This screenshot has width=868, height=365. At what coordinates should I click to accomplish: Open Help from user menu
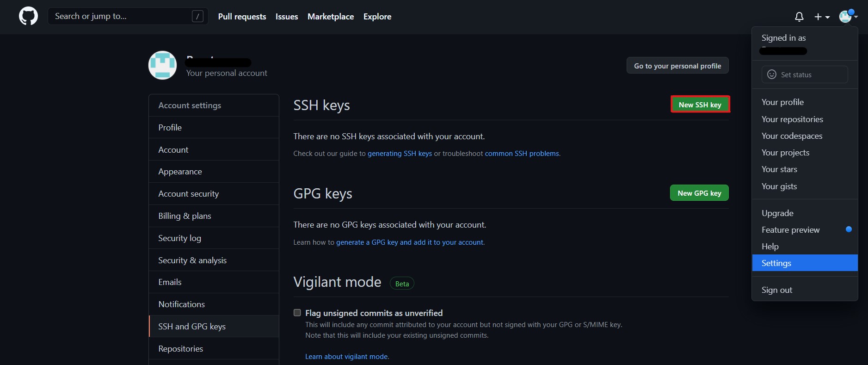tap(805, 247)
